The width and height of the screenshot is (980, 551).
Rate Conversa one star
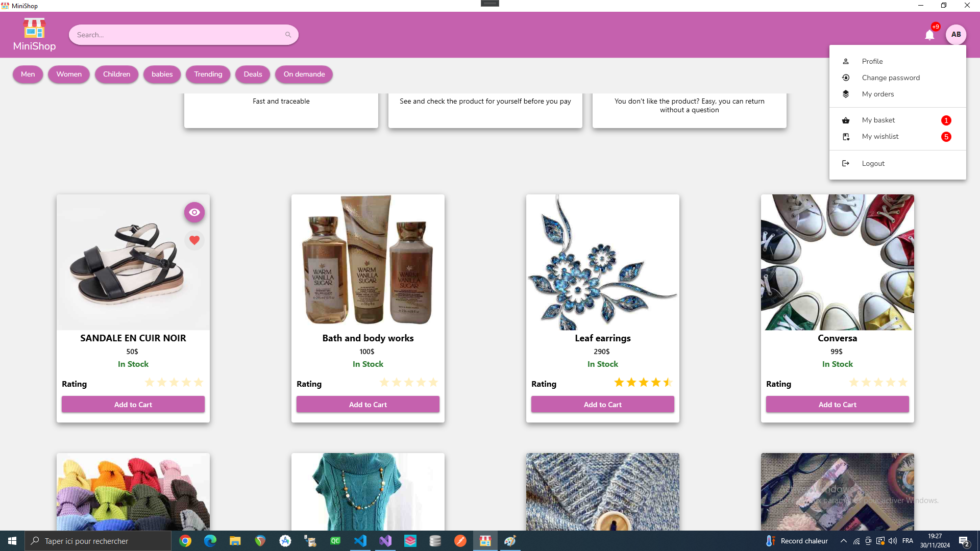854,382
